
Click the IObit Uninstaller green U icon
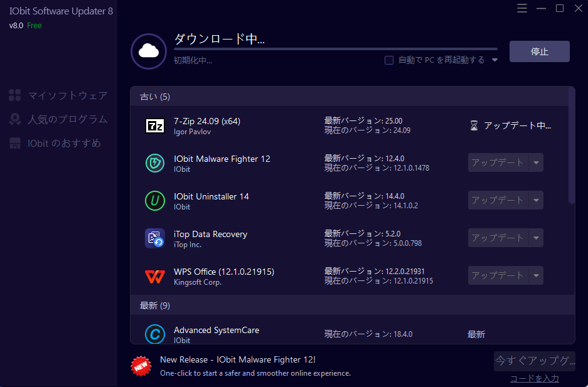155,201
